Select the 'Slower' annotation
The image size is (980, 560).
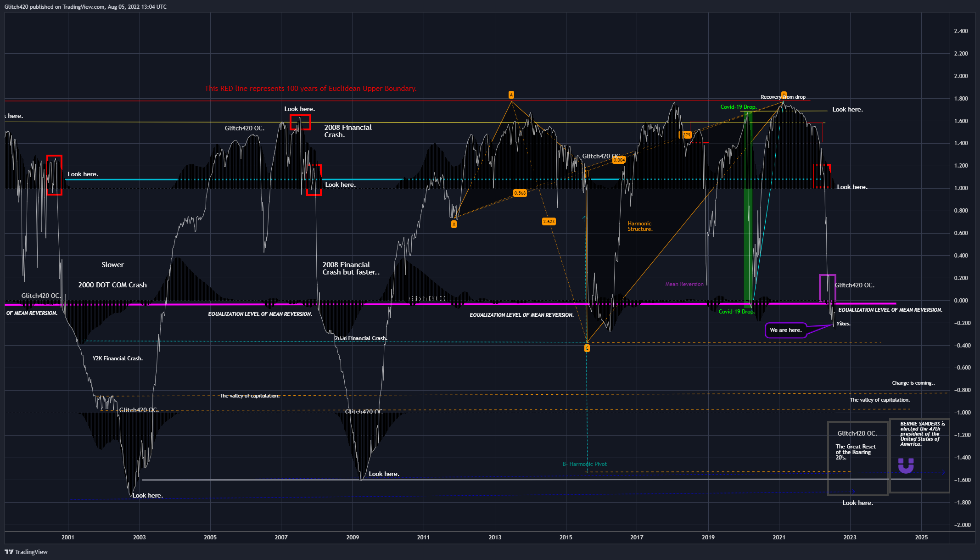tap(112, 265)
